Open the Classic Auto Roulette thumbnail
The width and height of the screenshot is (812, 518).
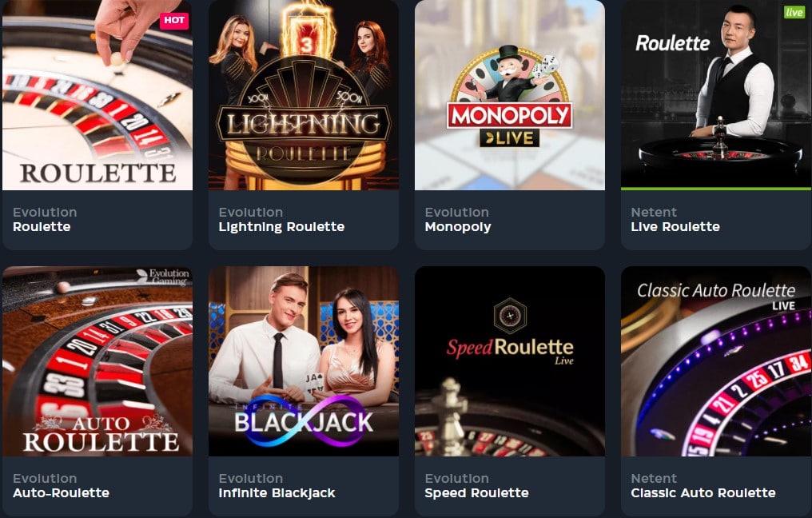pyautogui.click(x=715, y=361)
